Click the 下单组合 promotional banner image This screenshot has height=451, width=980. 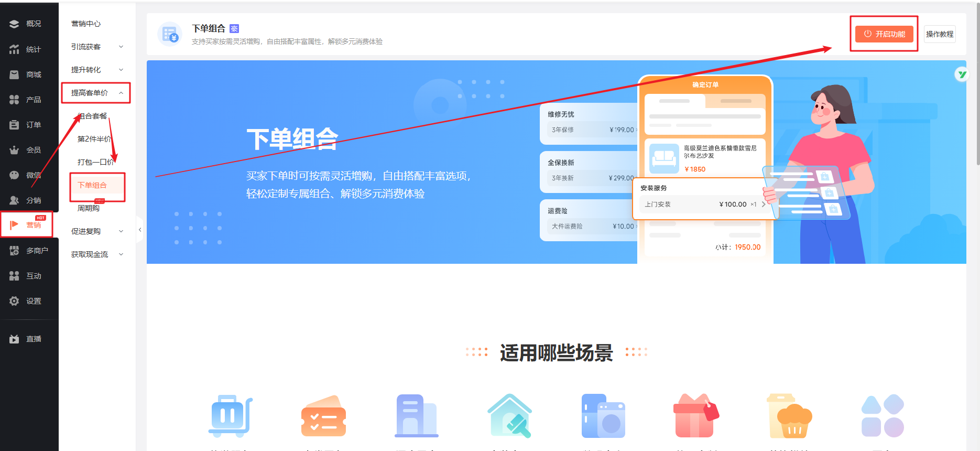point(557,162)
